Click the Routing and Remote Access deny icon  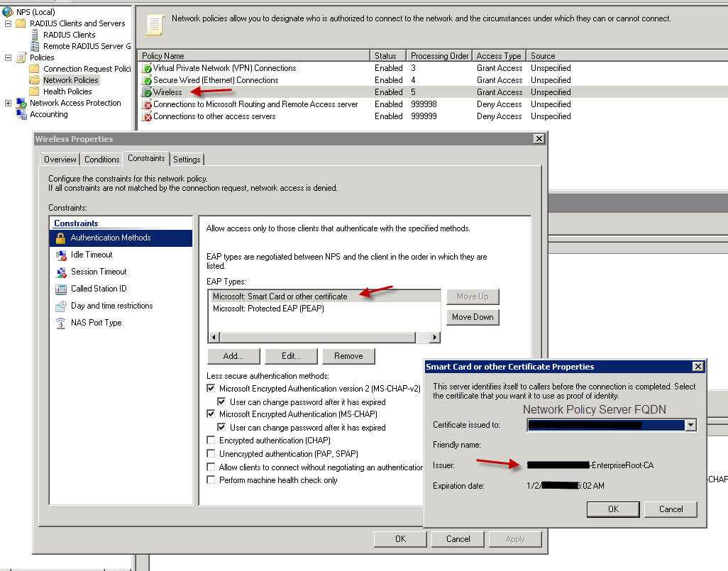(147, 104)
